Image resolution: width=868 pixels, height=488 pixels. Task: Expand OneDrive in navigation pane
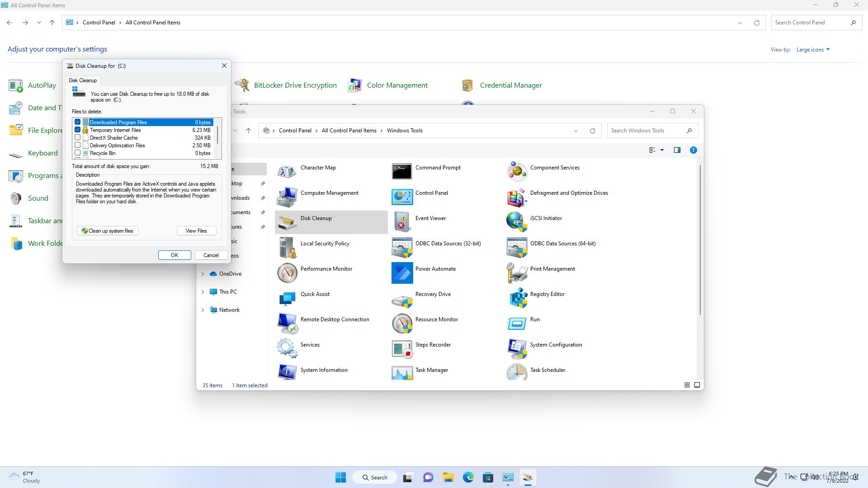203,274
